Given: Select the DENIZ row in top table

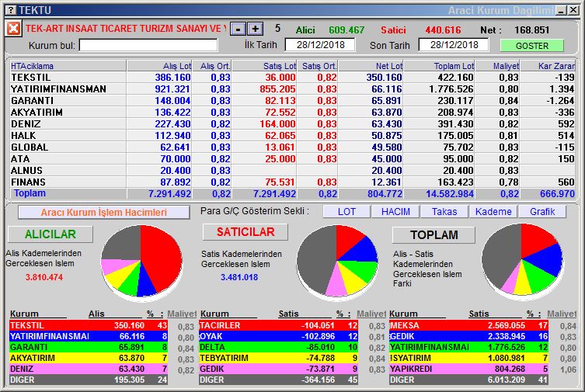Looking at the screenshot, I should click(292, 123).
